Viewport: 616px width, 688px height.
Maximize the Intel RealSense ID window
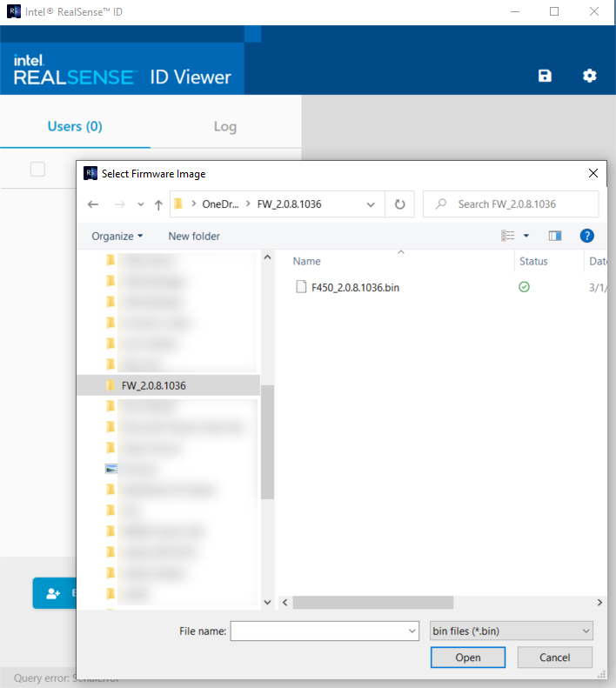pyautogui.click(x=554, y=11)
